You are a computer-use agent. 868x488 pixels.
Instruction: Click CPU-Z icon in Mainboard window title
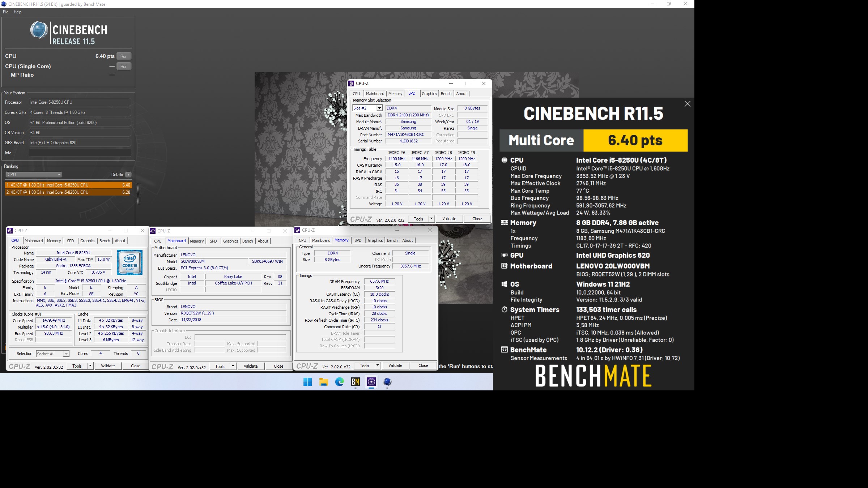point(153,231)
